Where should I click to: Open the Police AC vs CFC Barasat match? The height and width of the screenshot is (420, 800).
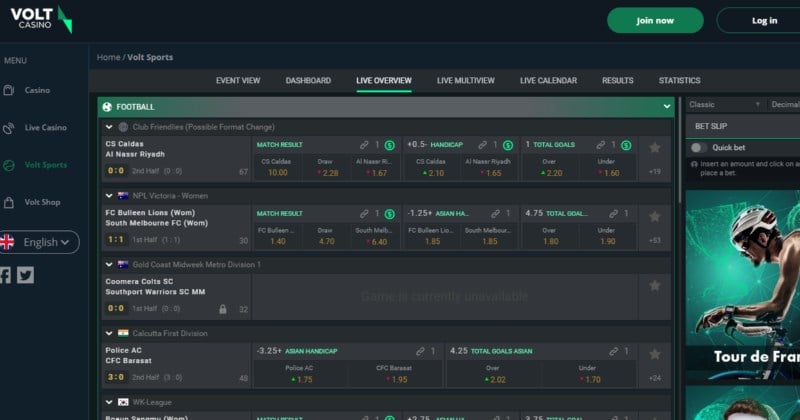[x=176, y=365]
